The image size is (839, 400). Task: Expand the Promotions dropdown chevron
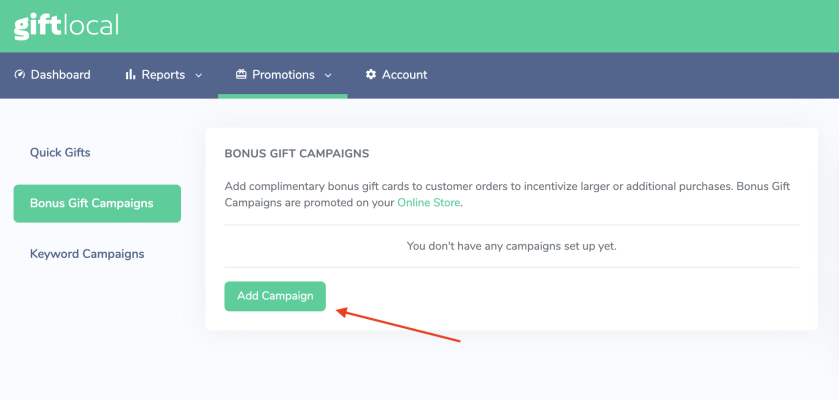(328, 75)
